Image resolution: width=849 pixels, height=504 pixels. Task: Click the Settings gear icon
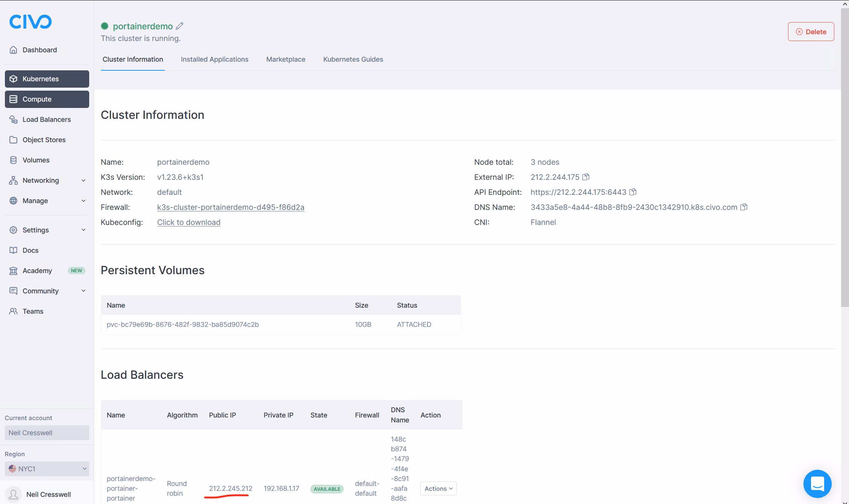coord(14,230)
